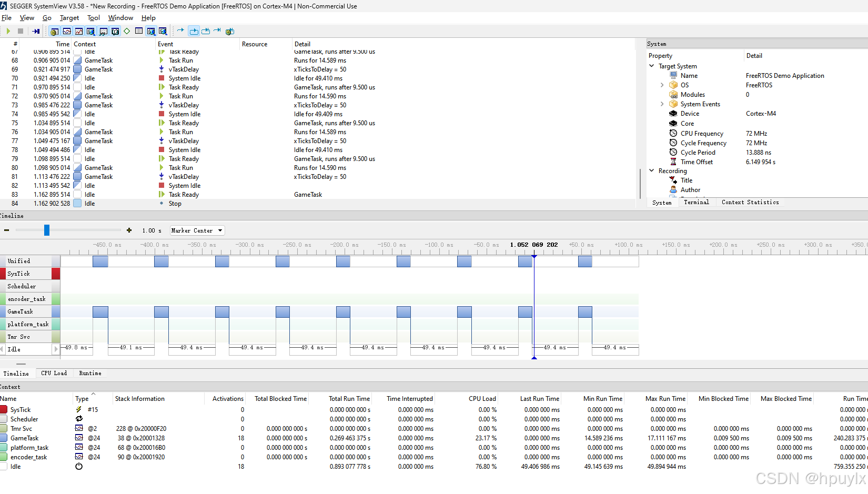Toggle the highlighted auto-scroll loop icon

(194, 31)
